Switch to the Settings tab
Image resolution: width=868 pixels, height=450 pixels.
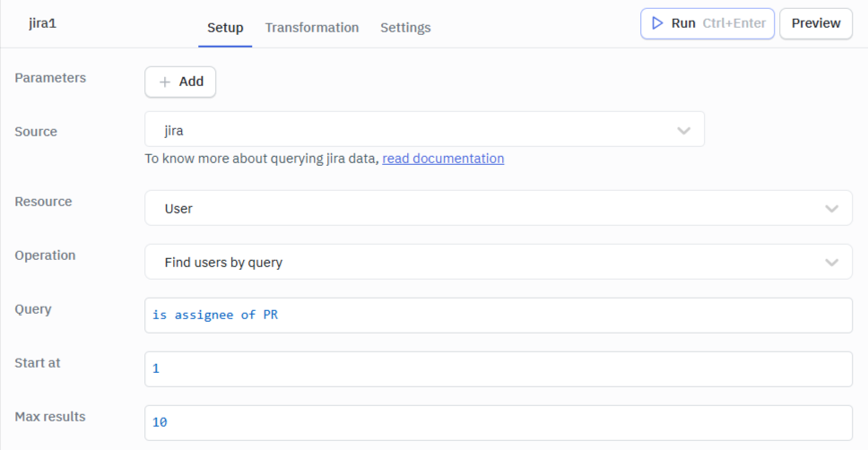[405, 28]
